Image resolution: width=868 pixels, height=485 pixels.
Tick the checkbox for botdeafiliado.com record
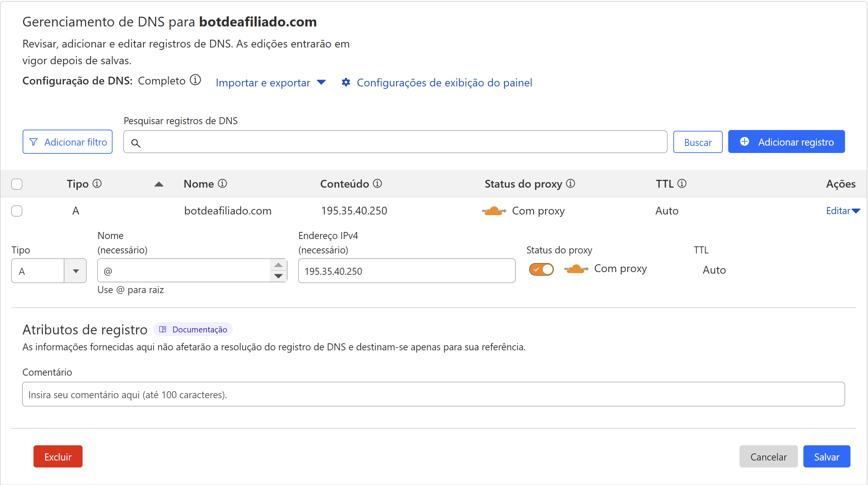tap(17, 211)
